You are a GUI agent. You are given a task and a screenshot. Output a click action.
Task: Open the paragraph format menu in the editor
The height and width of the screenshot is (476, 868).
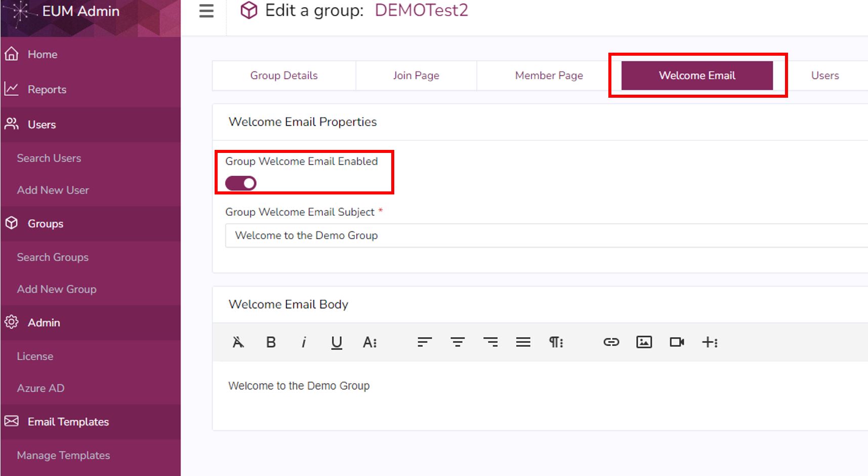(x=555, y=342)
